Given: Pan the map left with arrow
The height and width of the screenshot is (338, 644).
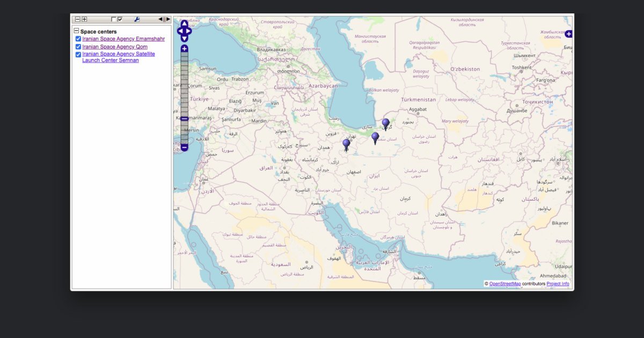Looking at the screenshot, I should pos(180,31).
